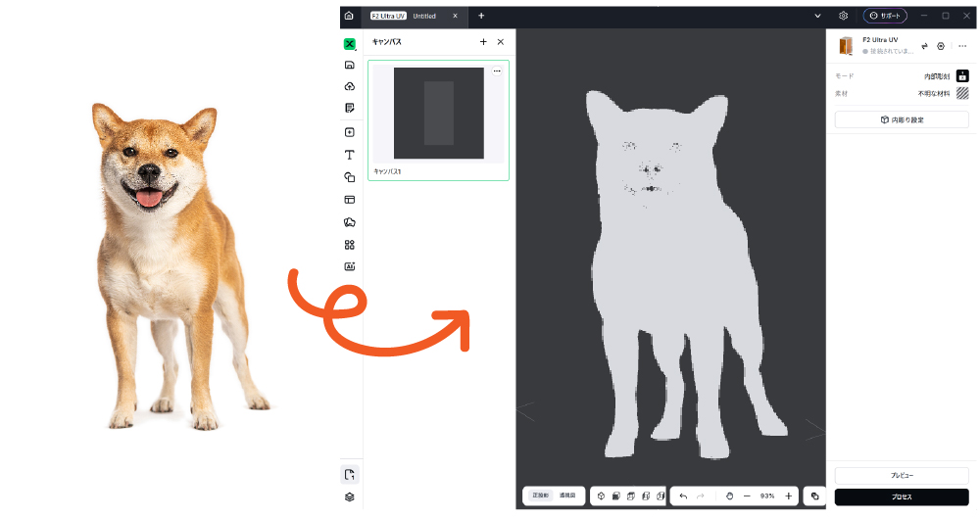Zoom out with the minus button

(x=747, y=496)
